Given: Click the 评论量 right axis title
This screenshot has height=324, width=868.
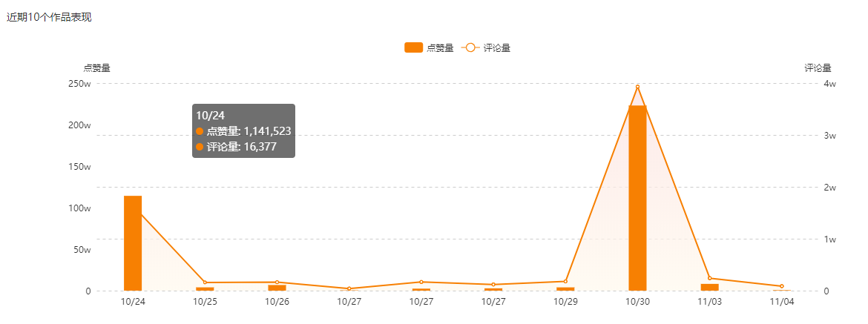Looking at the screenshot, I should pyautogui.click(x=818, y=68).
